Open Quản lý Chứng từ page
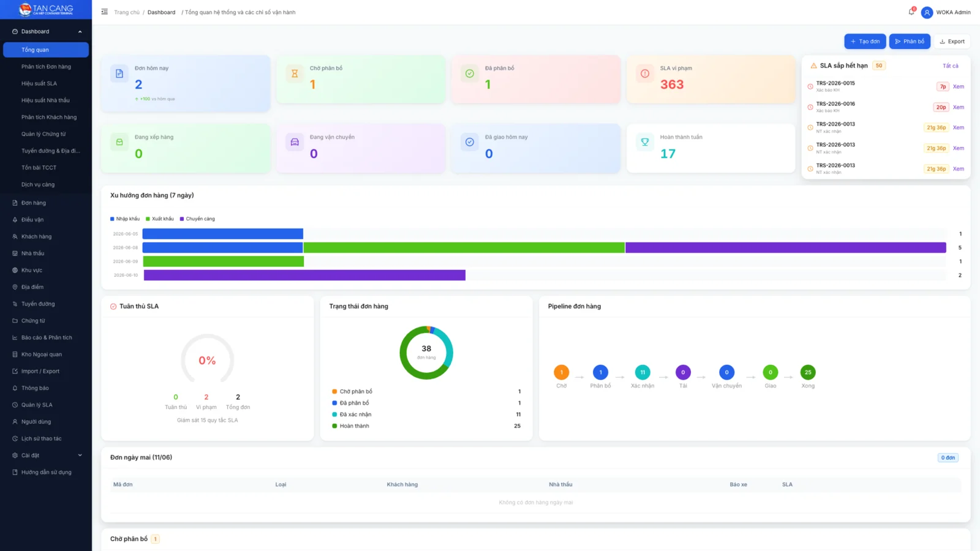This screenshot has height=551, width=980. point(46,134)
